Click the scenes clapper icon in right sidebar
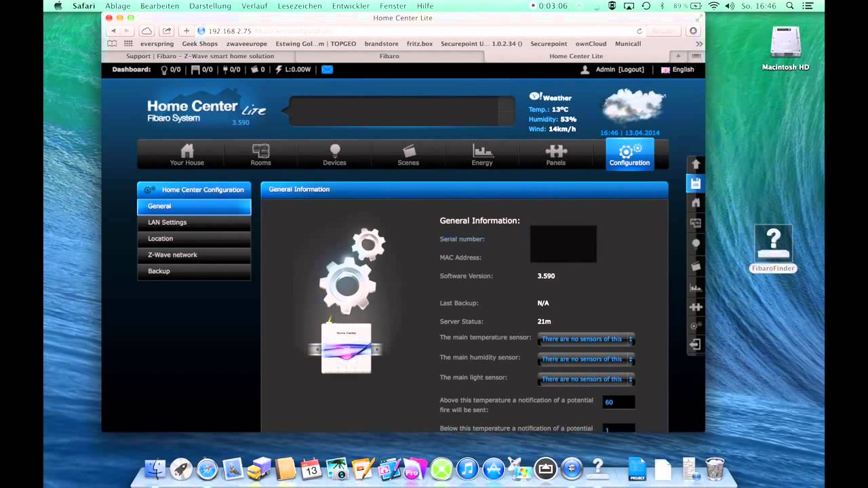This screenshot has width=868, height=488. tap(695, 266)
